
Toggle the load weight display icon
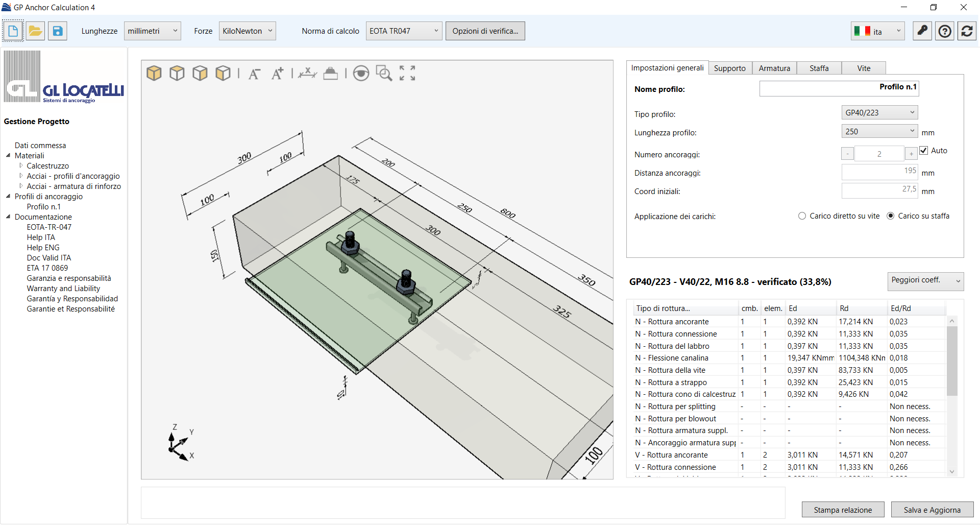[x=331, y=74]
